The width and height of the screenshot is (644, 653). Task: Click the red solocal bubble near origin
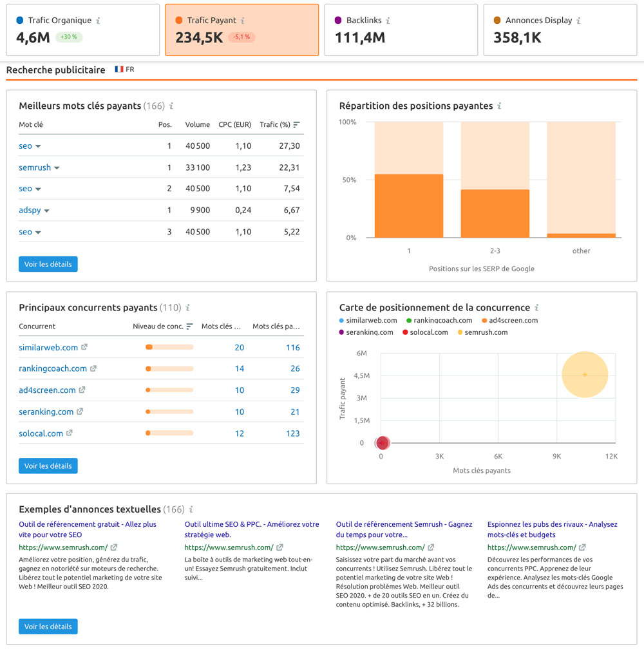click(x=383, y=442)
